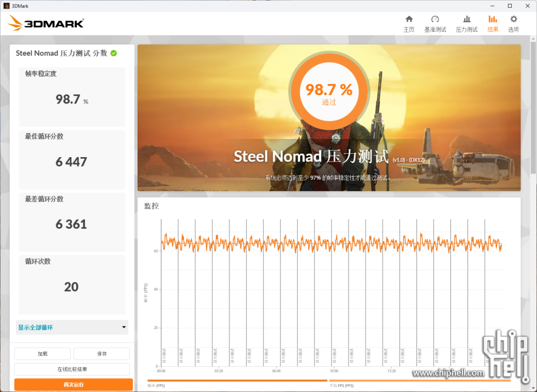
Task: Open the 压力测试 stress test icon
Action: 466,19
